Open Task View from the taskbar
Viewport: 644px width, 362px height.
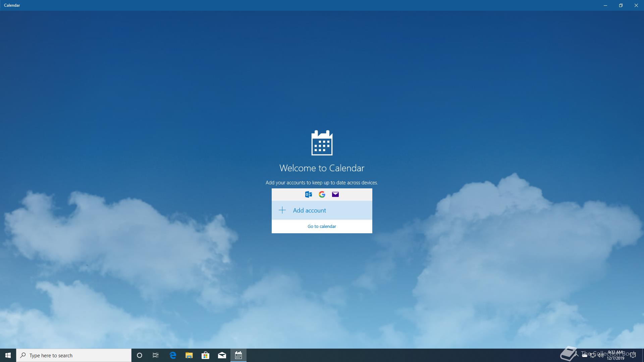[155, 355]
